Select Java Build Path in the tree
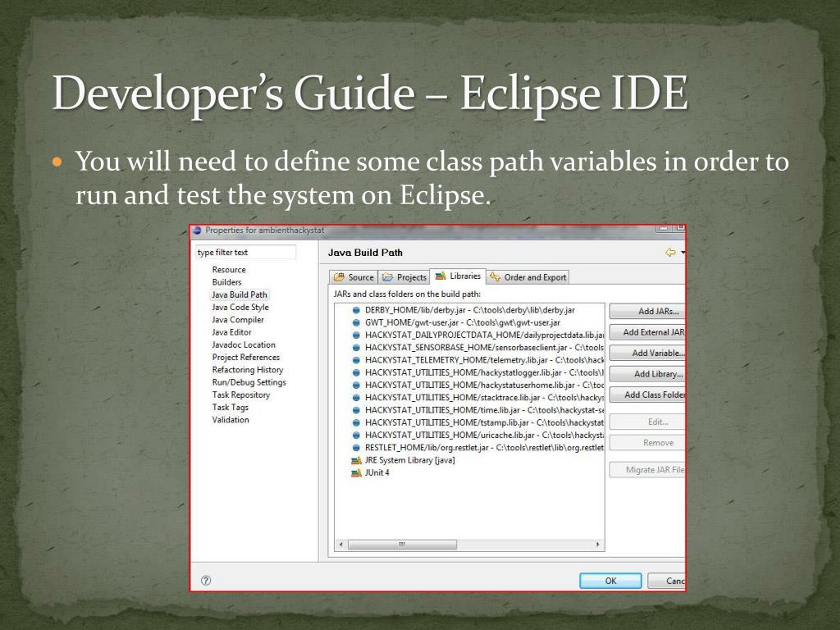The image size is (840, 630). tap(239, 294)
